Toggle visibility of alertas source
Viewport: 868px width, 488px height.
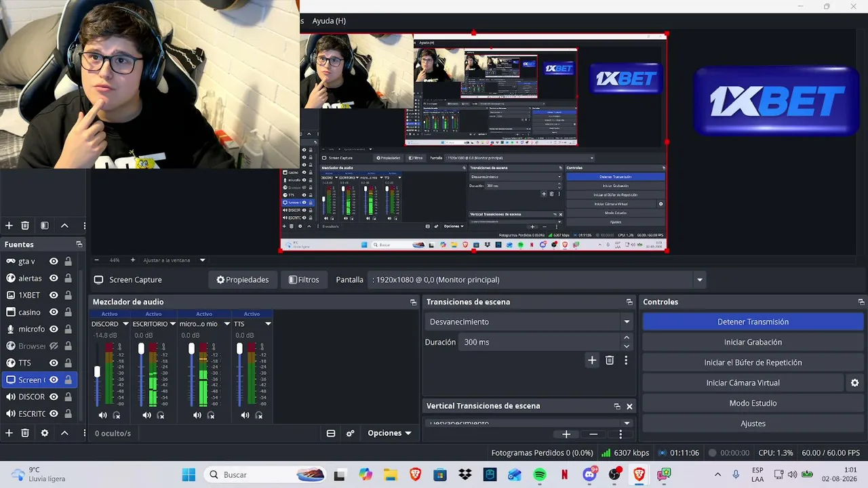pyautogui.click(x=54, y=278)
